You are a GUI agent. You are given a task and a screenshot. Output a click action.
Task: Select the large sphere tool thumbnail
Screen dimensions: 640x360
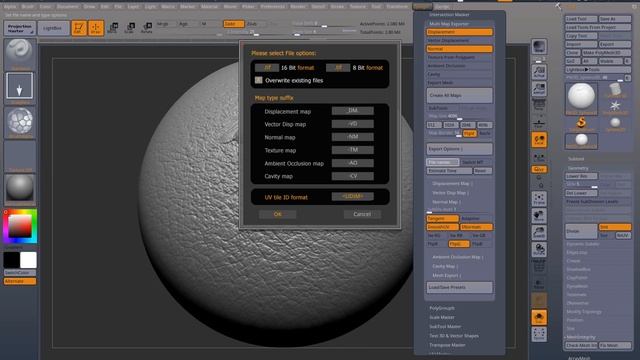[581, 98]
